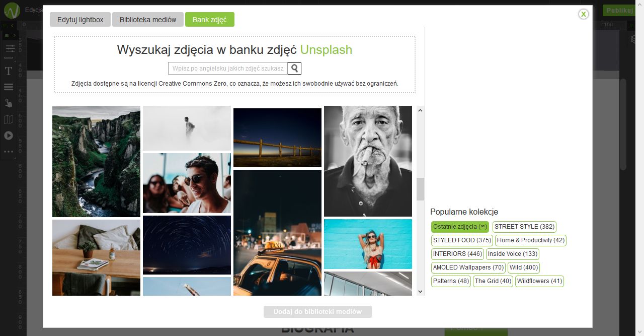This screenshot has height=336, width=644.
Task: Pick the INTERIORS (446) collection
Action: (457, 254)
